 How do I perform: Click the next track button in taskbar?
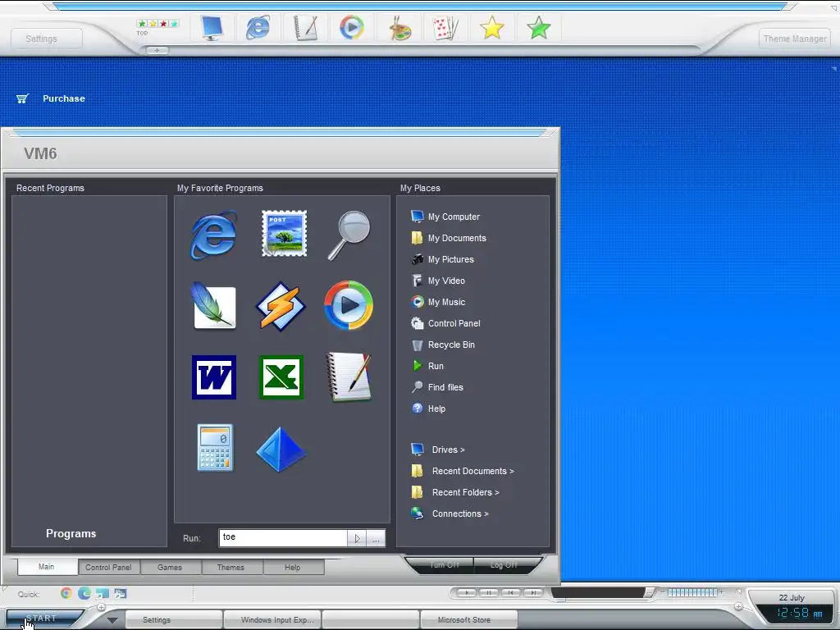click(x=532, y=592)
